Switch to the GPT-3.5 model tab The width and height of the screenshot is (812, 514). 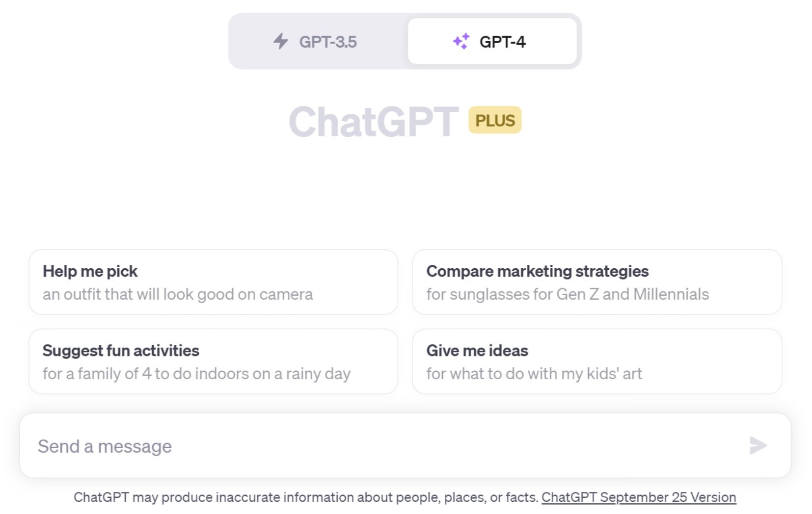(x=319, y=41)
